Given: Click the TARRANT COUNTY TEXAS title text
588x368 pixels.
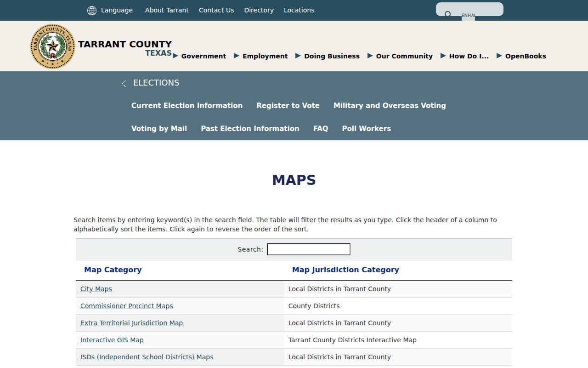Looking at the screenshot, I should pyautogui.click(x=125, y=48).
